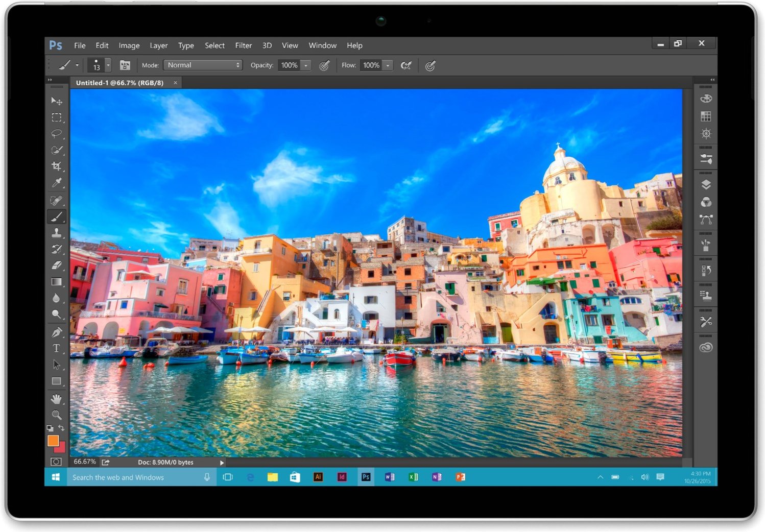The width and height of the screenshot is (765, 532).
Task: Open the Layers panel icon
Action: [x=706, y=184]
